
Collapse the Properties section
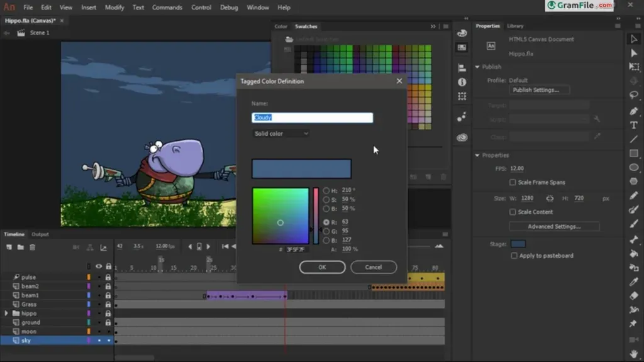[x=477, y=156]
